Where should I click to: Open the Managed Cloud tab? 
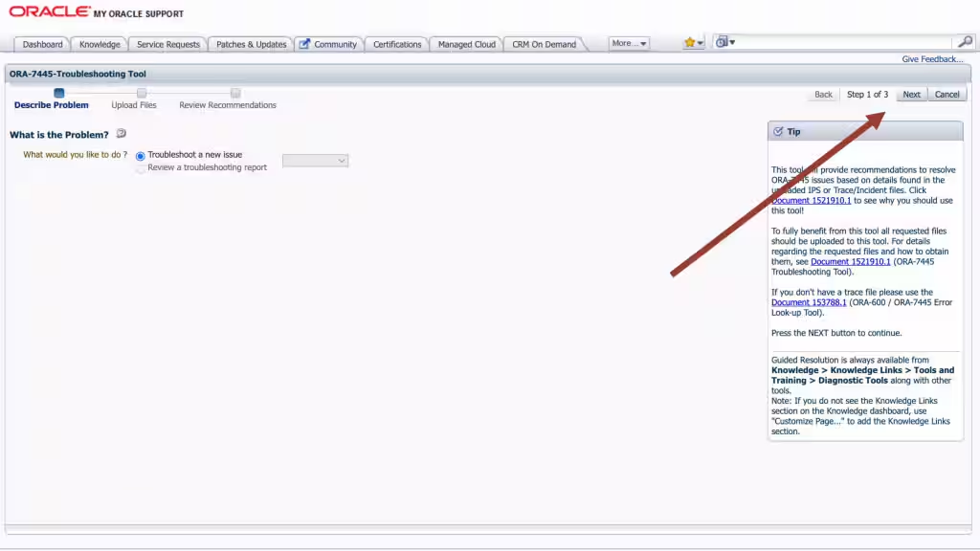point(466,44)
